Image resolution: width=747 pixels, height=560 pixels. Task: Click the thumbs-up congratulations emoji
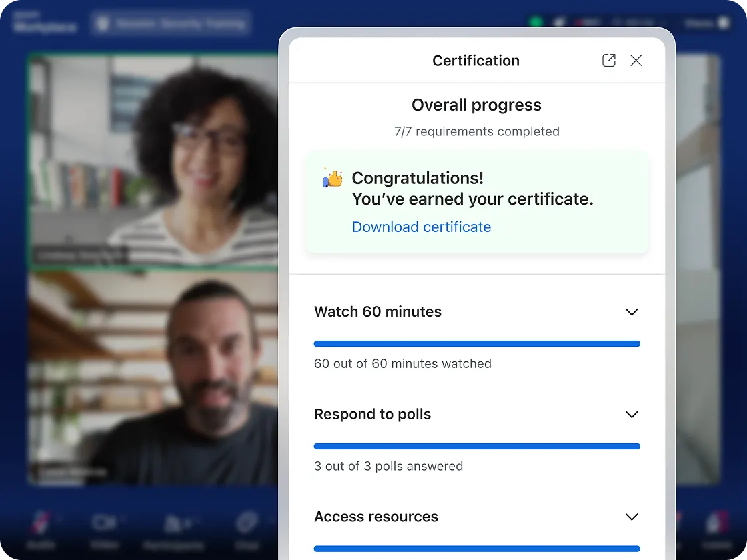click(x=332, y=178)
